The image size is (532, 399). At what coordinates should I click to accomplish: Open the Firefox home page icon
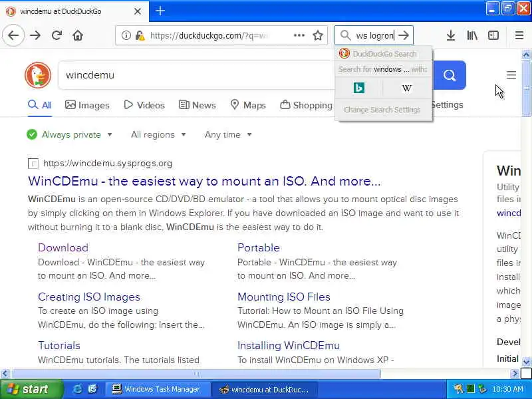[x=78, y=35]
